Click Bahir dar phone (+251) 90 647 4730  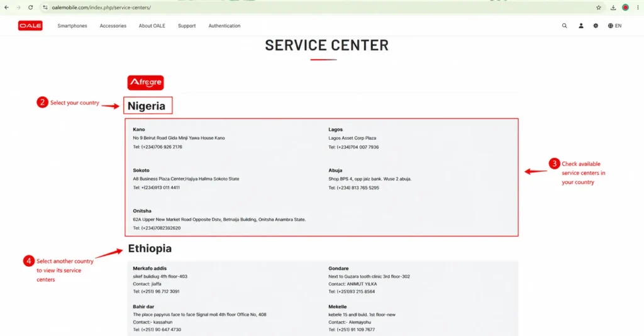157,330
